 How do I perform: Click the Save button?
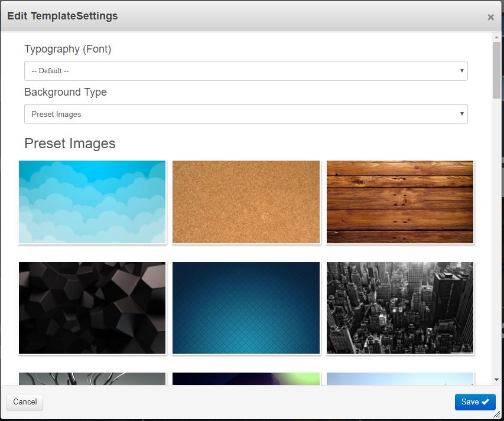[475, 402]
